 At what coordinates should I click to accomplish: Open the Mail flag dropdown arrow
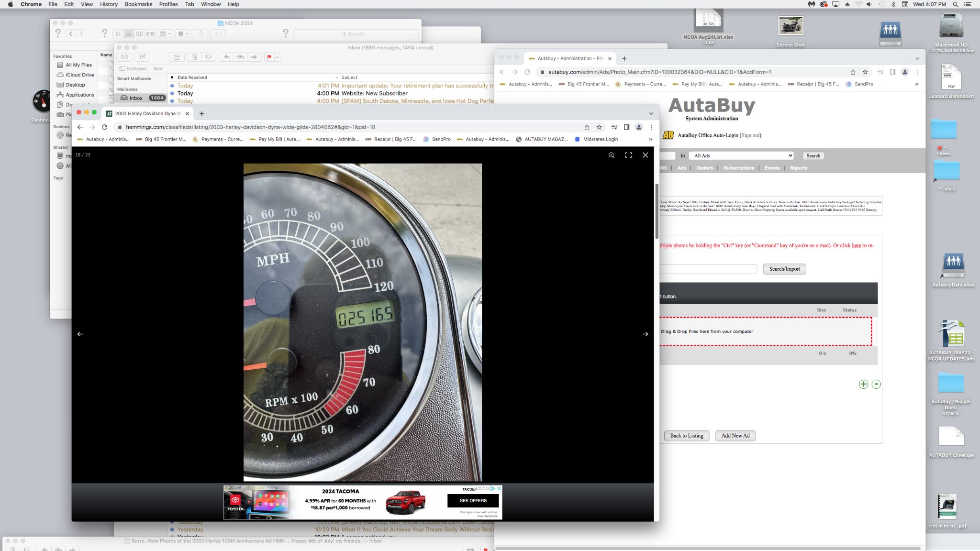(x=277, y=57)
